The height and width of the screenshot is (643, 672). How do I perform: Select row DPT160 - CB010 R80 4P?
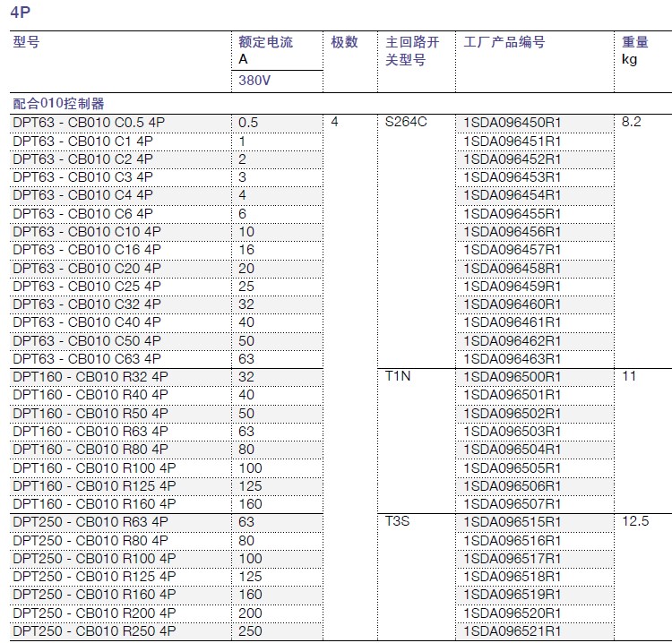(x=340, y=450)
